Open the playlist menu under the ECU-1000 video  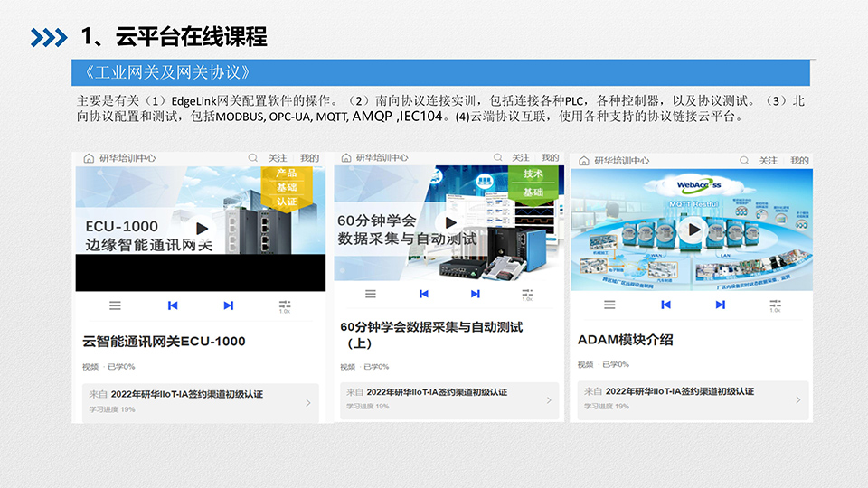[115, 305]
